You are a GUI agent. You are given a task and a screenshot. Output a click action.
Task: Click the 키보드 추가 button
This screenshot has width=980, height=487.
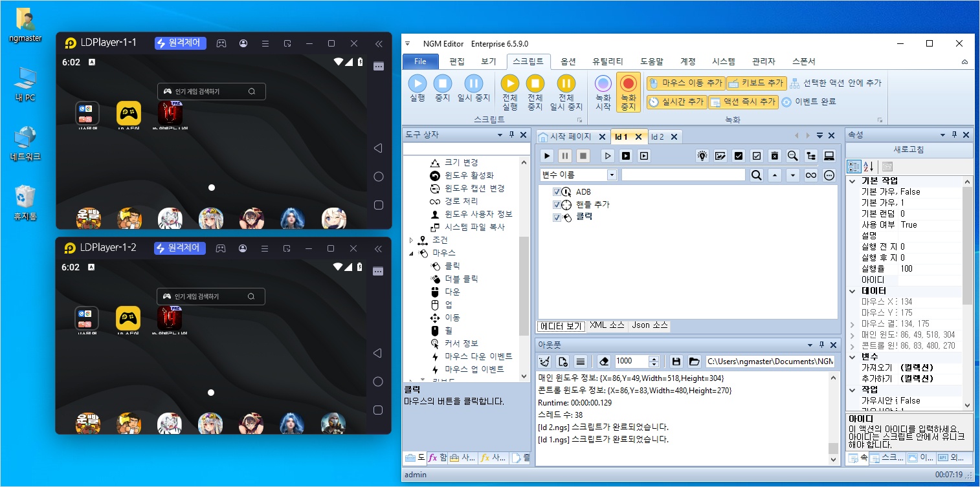pyautogui.click(x=756, y=83)
